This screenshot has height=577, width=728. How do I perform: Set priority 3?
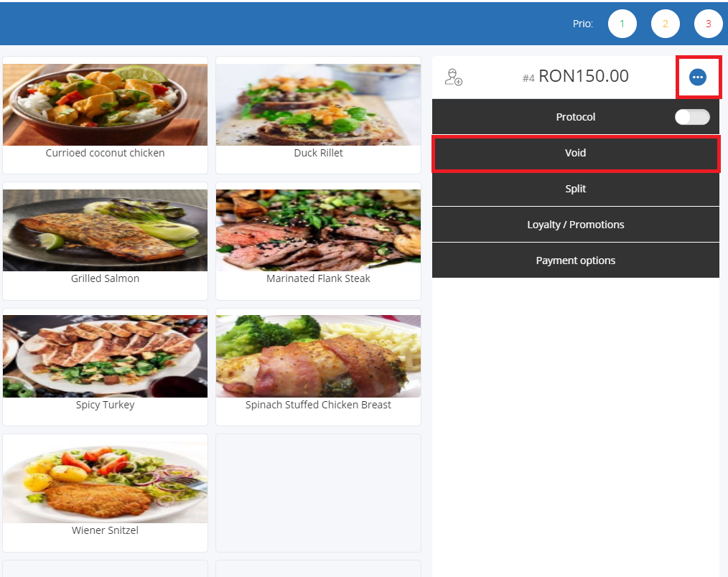708,24
